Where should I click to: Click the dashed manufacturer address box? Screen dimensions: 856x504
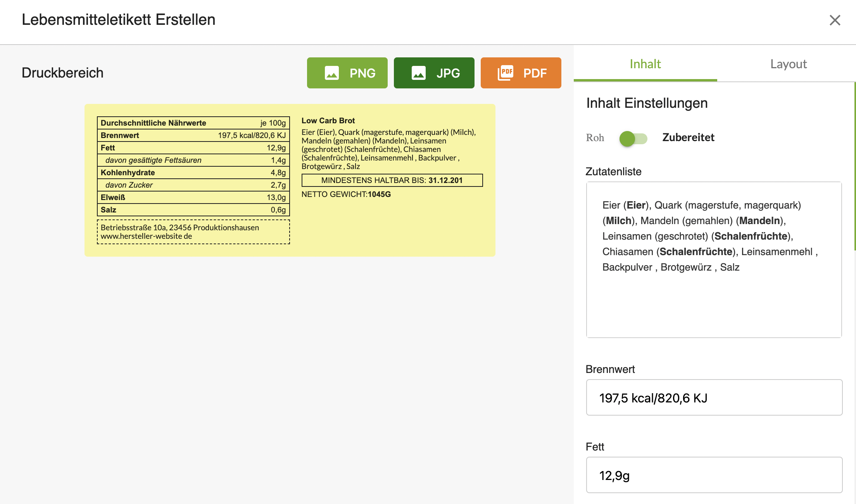(x=193, y=232)
